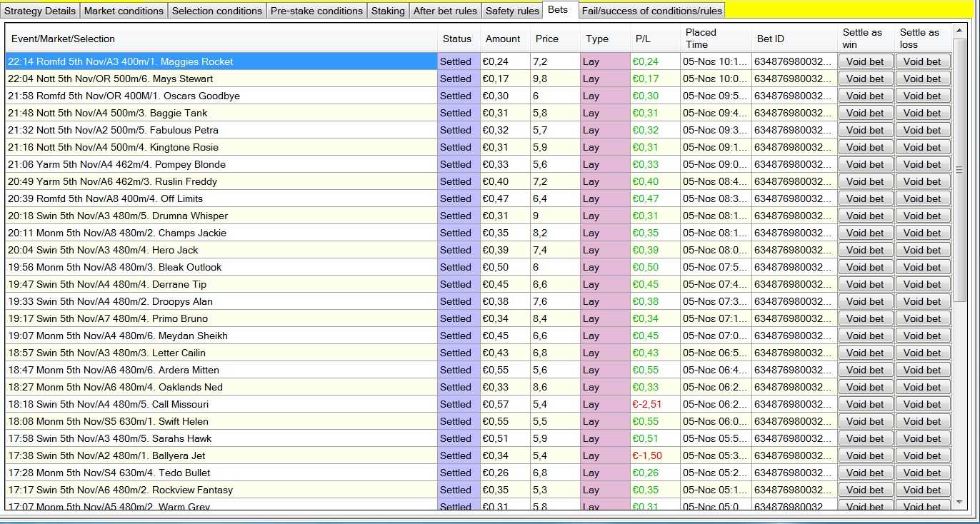Sort by Price column header
Screen dimensions: 980x524
click(x=555, y=39)
